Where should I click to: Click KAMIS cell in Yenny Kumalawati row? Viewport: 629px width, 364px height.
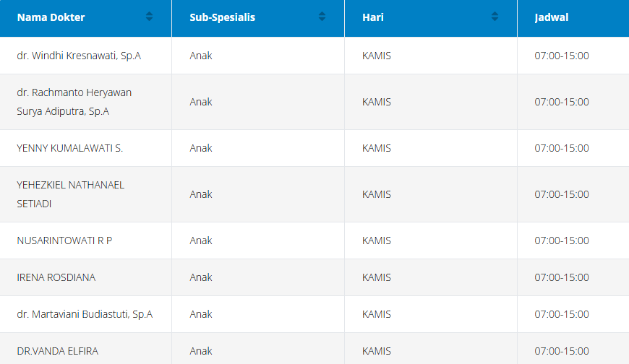coord(376,148)
